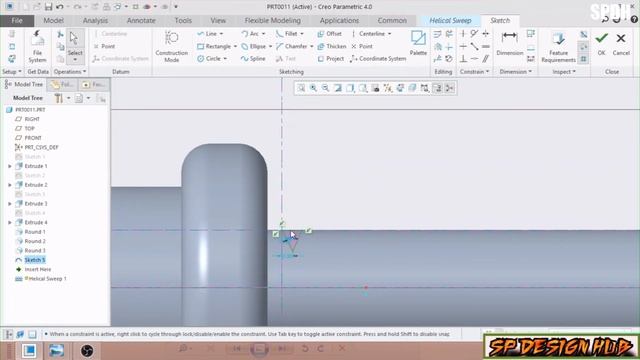Open the Flexible Modeling tab

tap(273, 20)
